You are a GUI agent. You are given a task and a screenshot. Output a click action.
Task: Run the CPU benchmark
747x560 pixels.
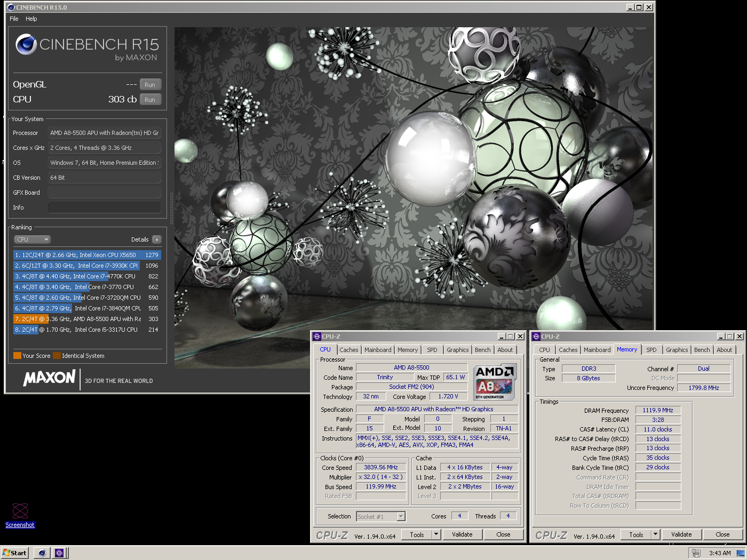pos(150,100)
